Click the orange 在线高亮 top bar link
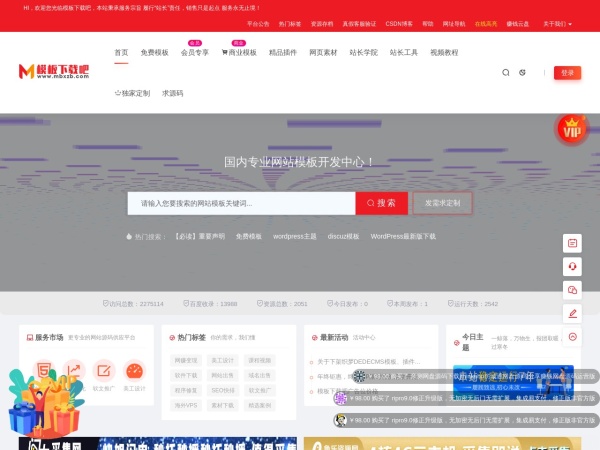 [486, 24]
